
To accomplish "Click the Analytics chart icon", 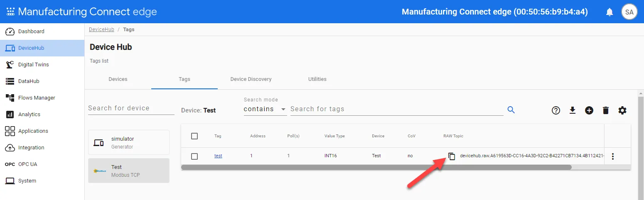I will pyautogui.click(x=10, y=115).
